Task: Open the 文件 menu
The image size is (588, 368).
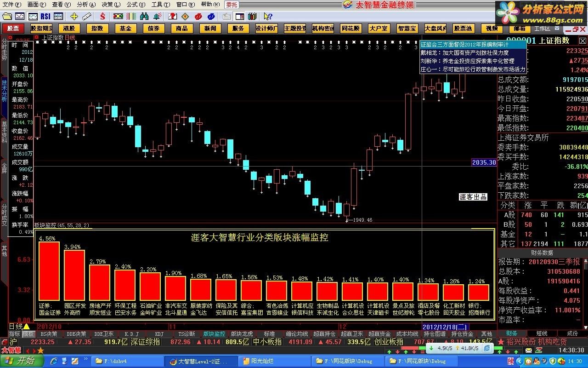Action: tap(11, 4)
